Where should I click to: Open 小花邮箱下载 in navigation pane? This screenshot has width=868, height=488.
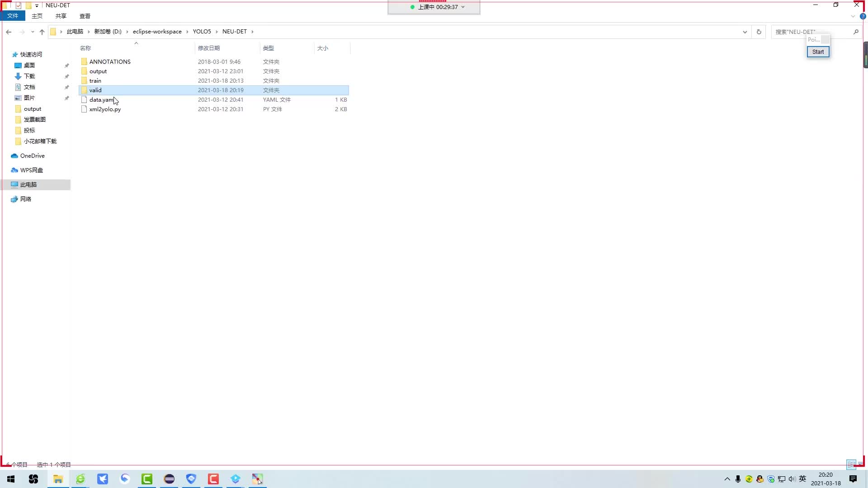[40, 141]
